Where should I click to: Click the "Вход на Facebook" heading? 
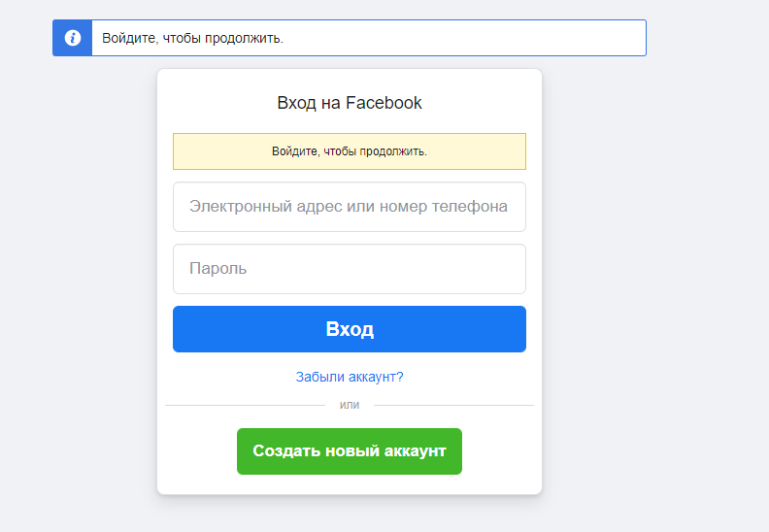(x=350, y=103)
